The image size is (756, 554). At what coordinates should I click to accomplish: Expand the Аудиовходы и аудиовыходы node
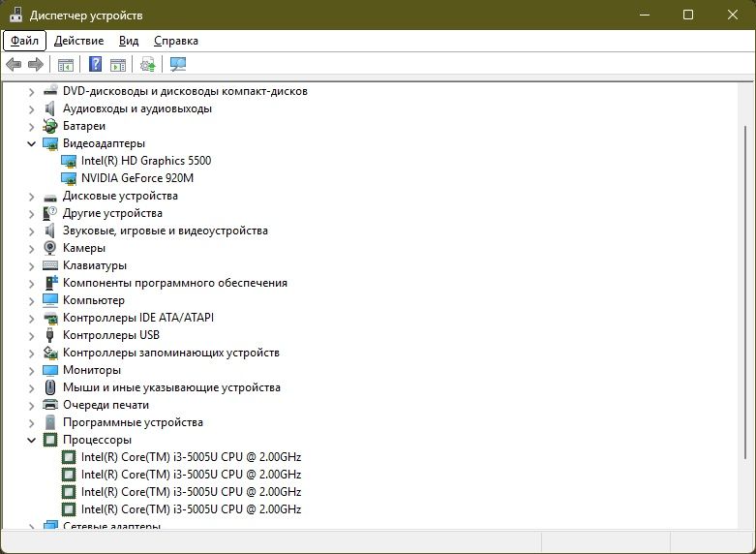pyautogui.click(x=31, y=109)
